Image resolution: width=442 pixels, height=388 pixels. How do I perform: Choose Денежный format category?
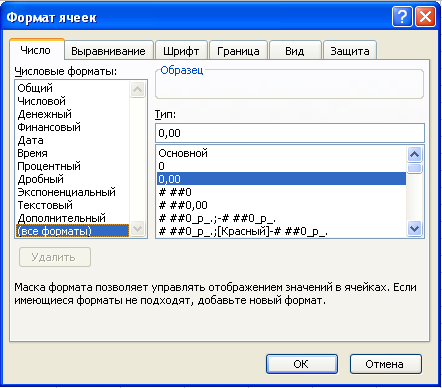click(x=72, y=114)
